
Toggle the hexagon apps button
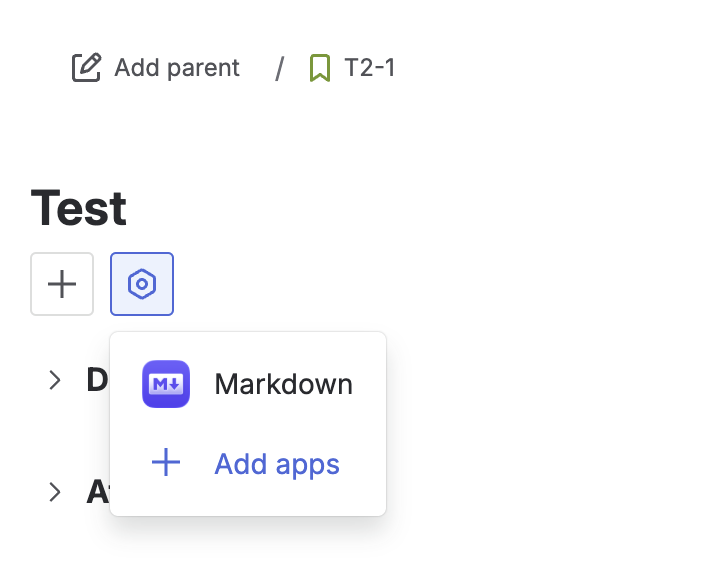click(x=142, y=284)
